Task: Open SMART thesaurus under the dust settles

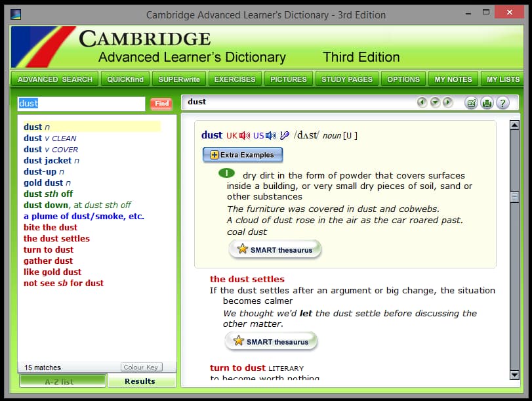Action: [x=271, y=341]
